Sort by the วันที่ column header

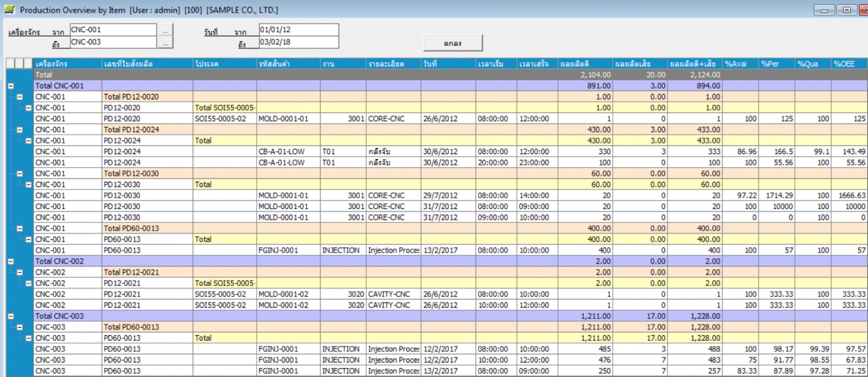click(x=449, y=63)
